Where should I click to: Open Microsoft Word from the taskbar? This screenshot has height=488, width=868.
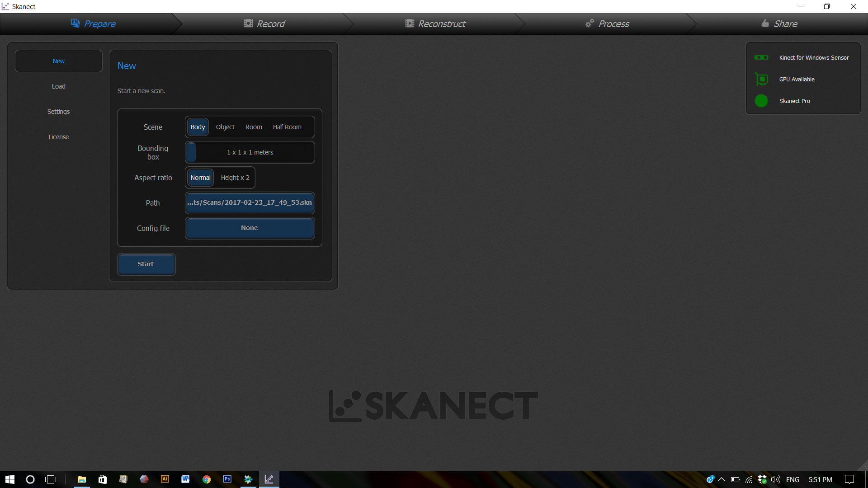pos(185,479)
